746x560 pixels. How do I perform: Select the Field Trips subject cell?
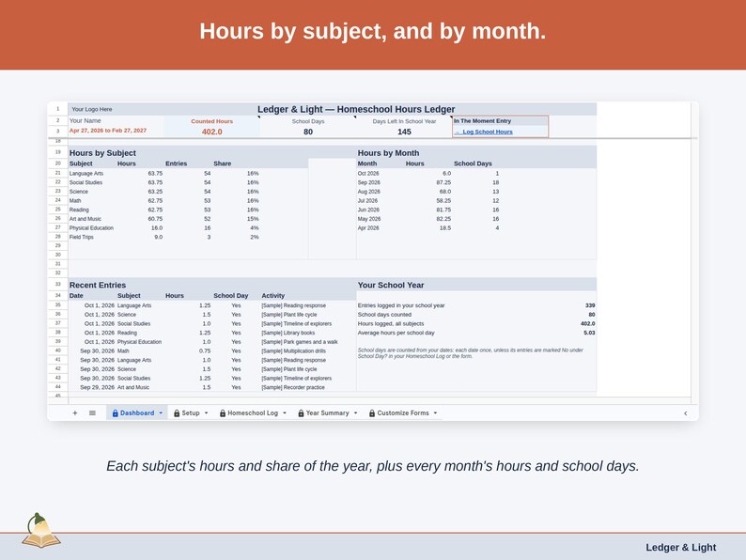[x=82, y=237]
